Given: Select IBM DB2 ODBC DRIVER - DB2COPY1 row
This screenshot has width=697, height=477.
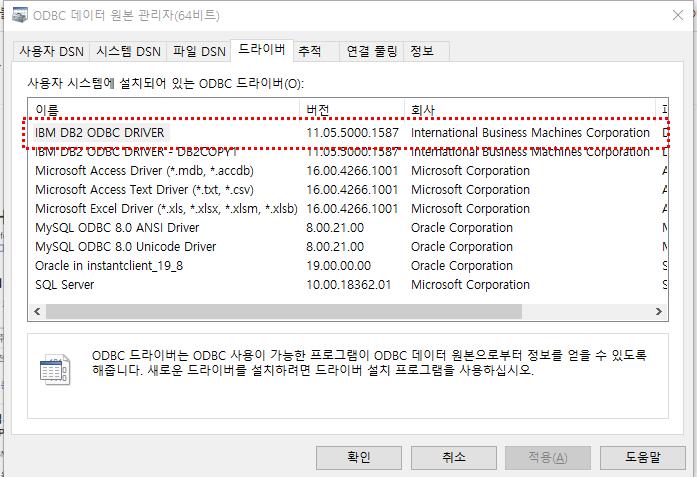Looking at the screenshot, I should click(x=348, y=152).
